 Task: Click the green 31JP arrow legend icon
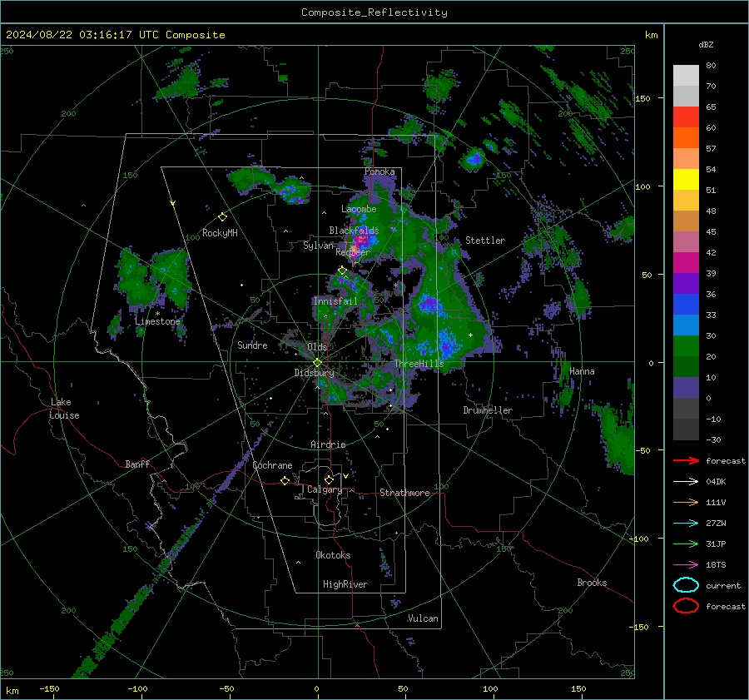coord(686,544)
